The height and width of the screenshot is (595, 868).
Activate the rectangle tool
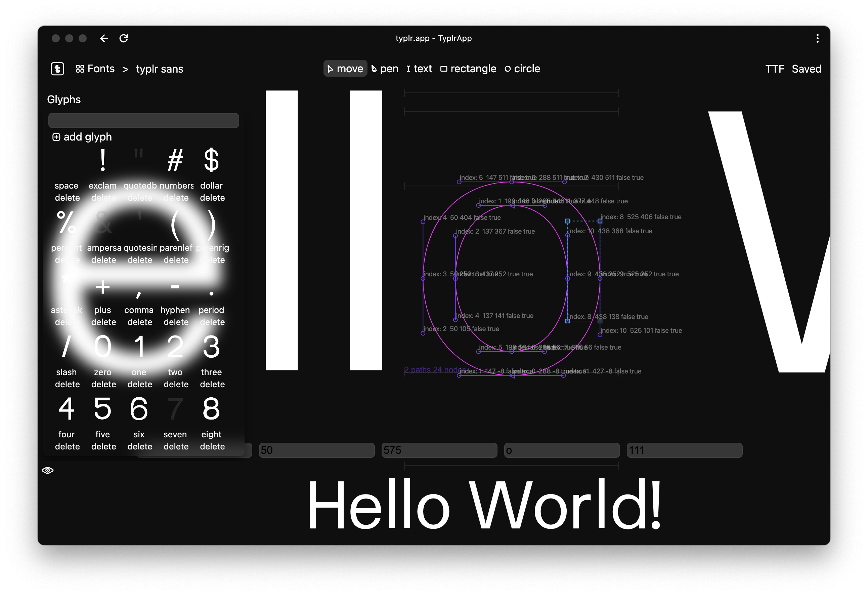click(x=468, y=69)
